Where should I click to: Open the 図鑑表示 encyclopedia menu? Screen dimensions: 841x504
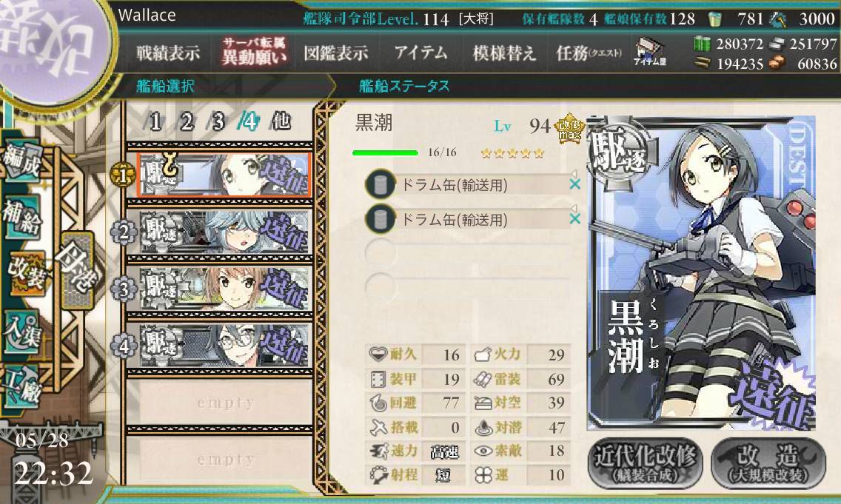pyautogui.click(x=336, y=53)
